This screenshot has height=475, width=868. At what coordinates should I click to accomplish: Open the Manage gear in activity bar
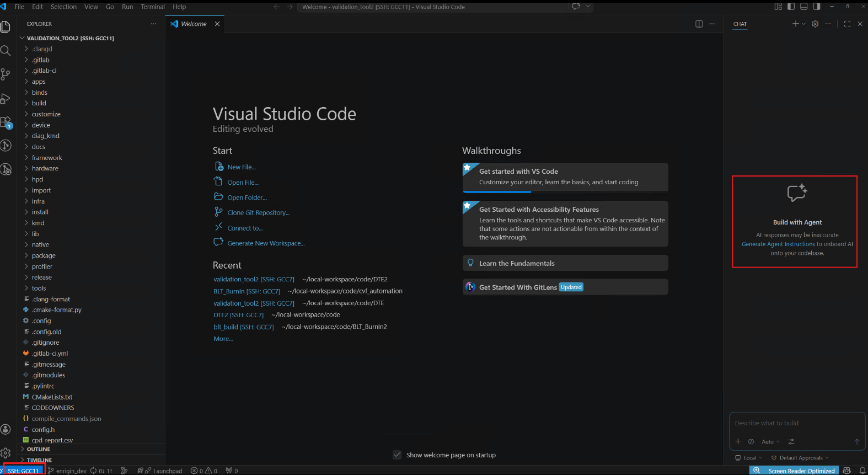coord(6,453)
